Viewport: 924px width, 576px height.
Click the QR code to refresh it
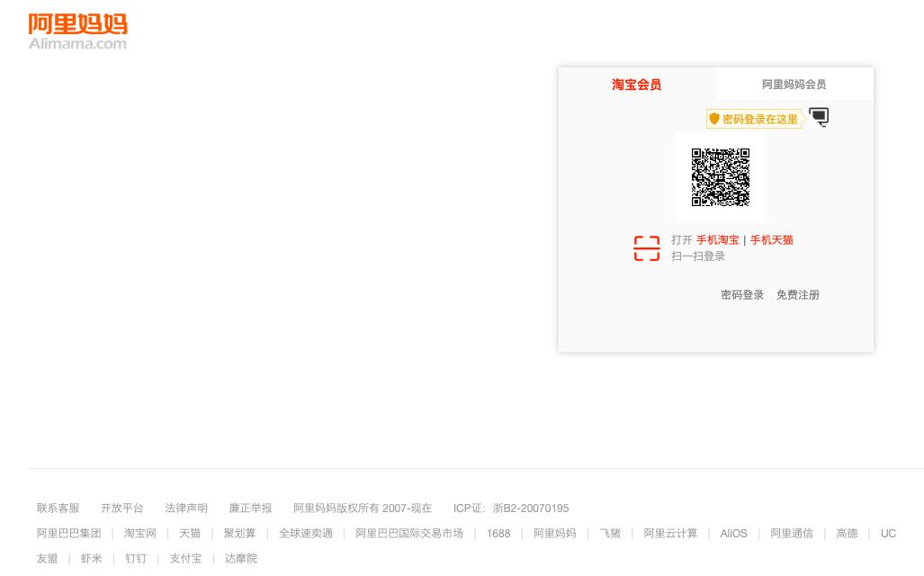coord(721,176)
